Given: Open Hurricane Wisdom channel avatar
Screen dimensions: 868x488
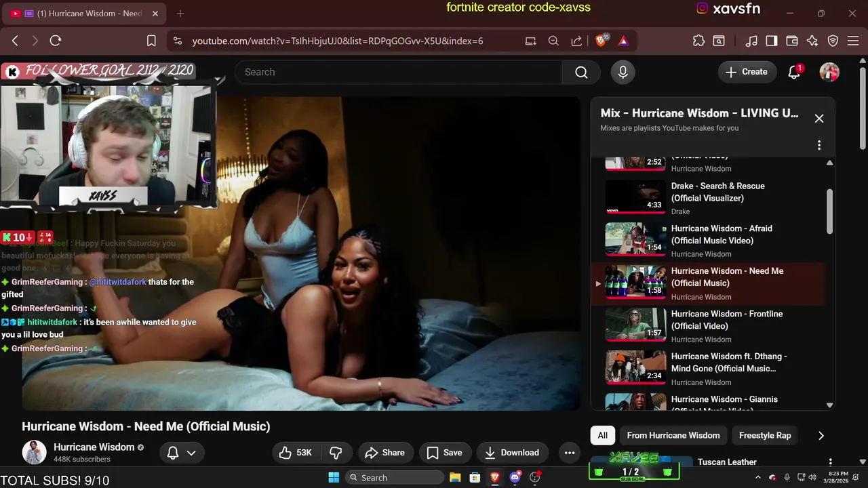Looking at the screenshot, I should (34, 452).
